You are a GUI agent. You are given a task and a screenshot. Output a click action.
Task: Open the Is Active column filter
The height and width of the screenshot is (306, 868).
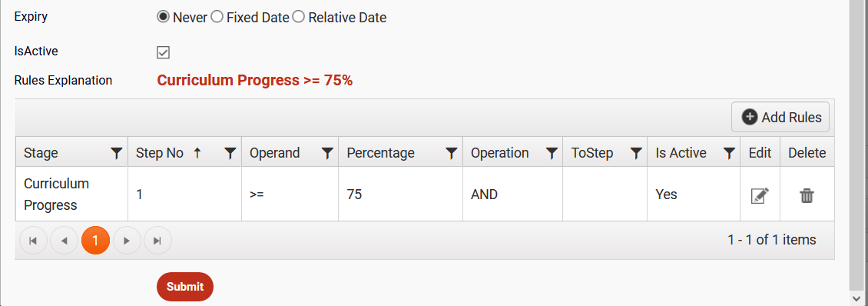(730, 154)
